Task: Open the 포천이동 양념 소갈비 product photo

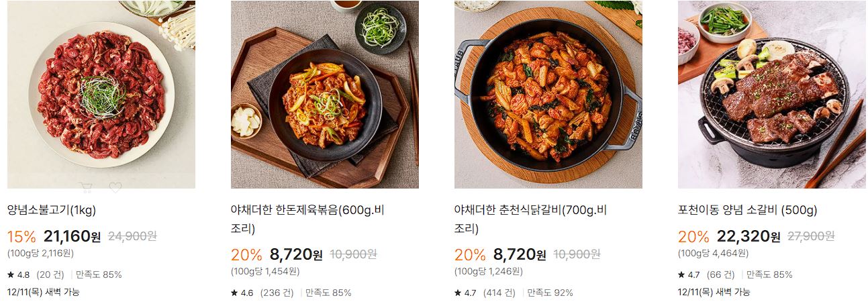Action: [x=772, y=95]
